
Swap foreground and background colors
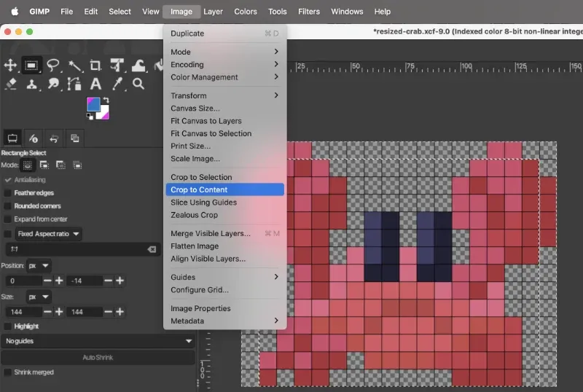coord(106,100)
